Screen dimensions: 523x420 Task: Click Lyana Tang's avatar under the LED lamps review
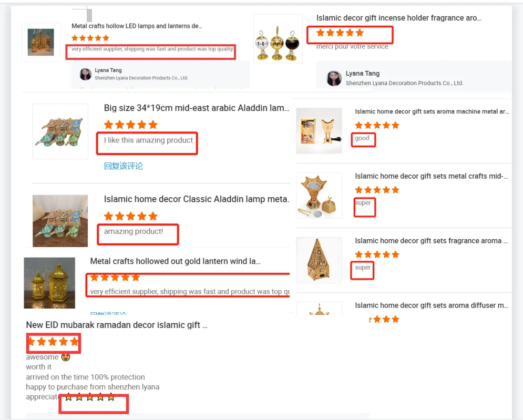(86, 74)
